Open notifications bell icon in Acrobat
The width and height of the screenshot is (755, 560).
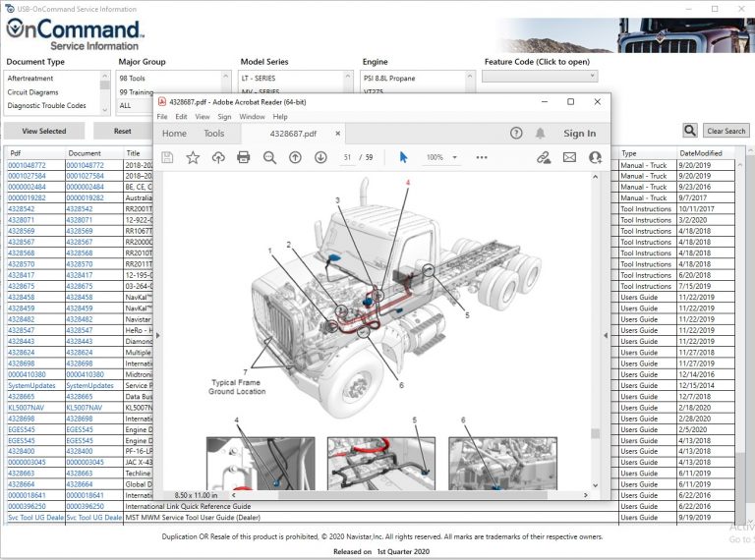click(x=541, y=134)
